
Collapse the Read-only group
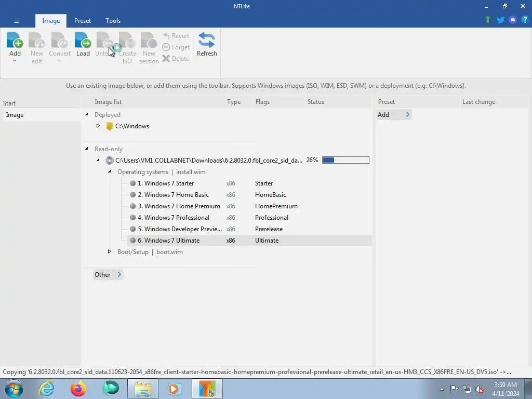[87, 149]
